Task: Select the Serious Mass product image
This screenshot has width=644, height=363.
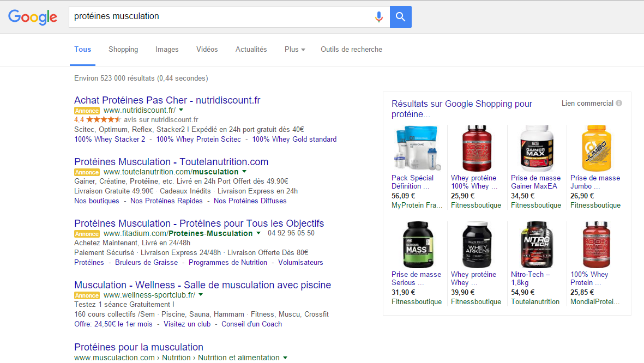Action: tap(417, 244)
